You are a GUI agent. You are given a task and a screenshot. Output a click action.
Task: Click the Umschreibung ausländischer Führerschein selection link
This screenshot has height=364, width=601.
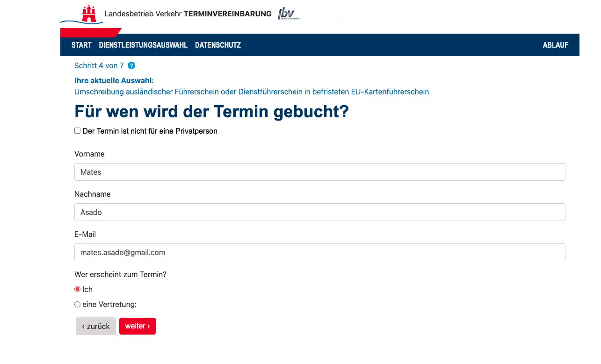point(252,92)
